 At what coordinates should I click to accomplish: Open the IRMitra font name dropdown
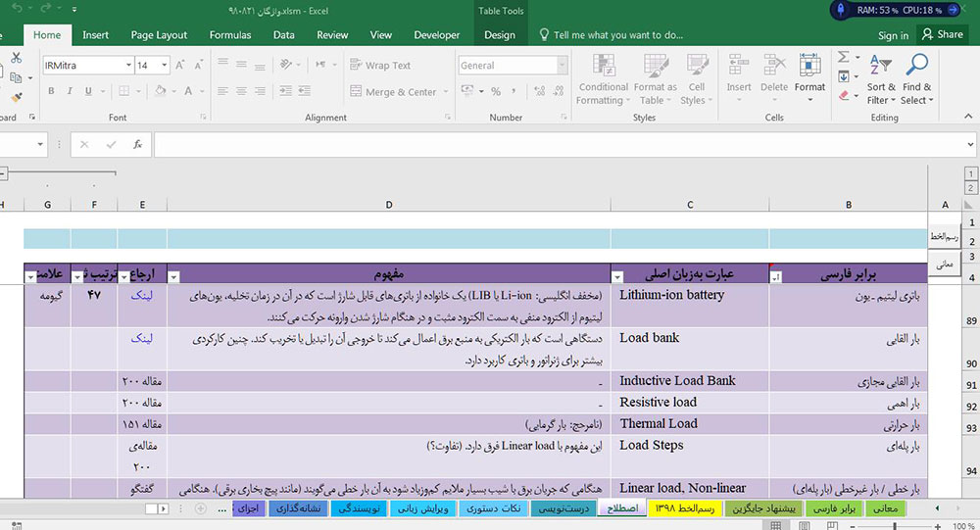(x=128, y=65)
